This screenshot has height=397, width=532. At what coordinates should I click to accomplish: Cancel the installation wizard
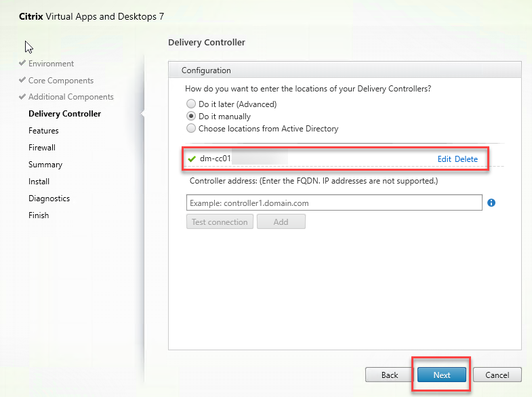(x=497, y=375)
